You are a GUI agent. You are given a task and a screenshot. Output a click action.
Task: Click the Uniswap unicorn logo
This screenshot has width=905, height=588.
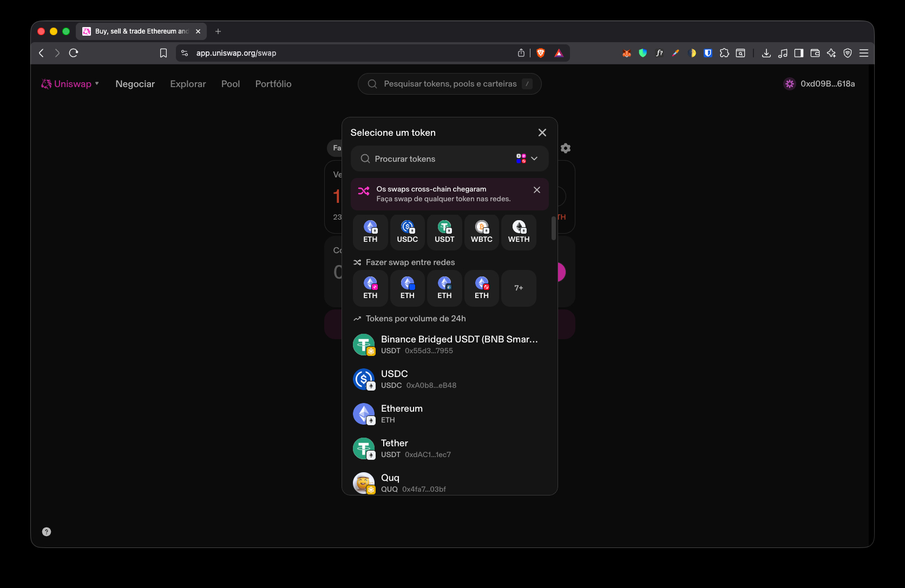point(47,84)
